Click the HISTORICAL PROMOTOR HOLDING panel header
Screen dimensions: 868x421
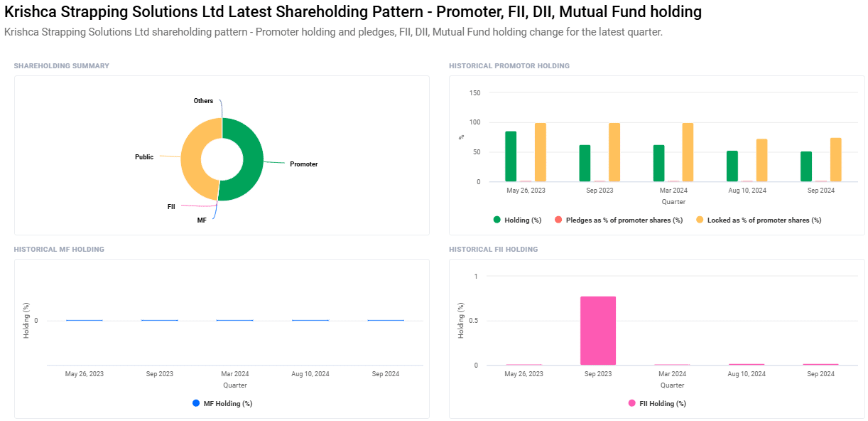(509, 65)
